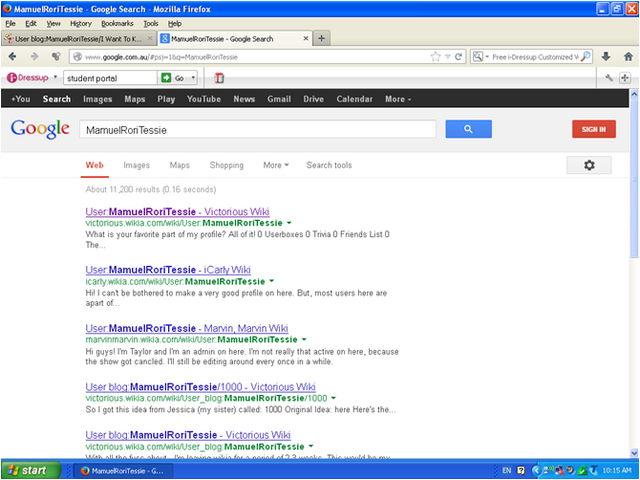The width and height of the screenshot is (640, 480).
Task: Open the downloads arrow icon
Action: (x=606, y=57)
